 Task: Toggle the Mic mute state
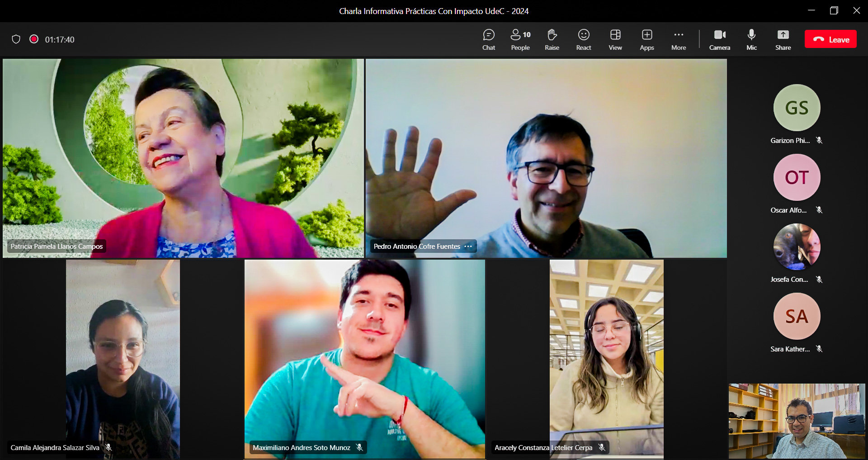coord(751,39)
